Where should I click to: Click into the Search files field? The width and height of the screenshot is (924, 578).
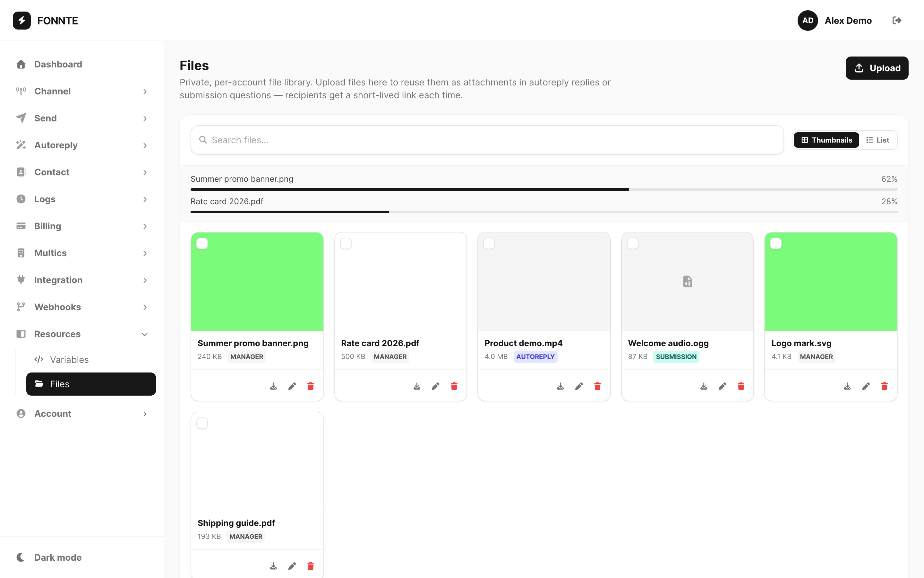[x=487, y=140]
